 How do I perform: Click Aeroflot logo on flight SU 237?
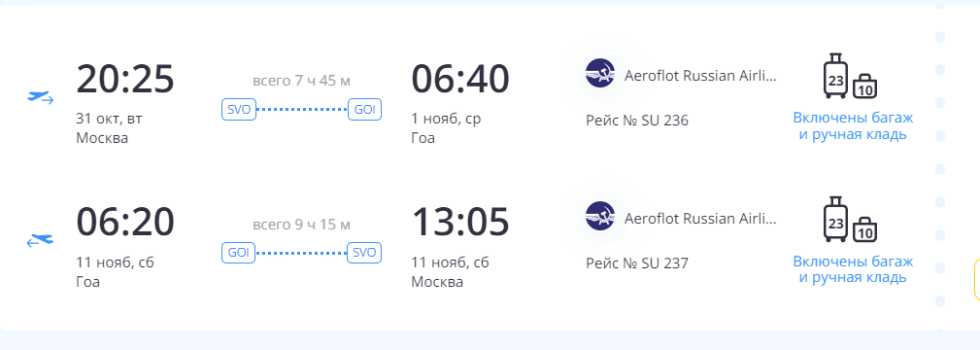[x=600, y=216]
